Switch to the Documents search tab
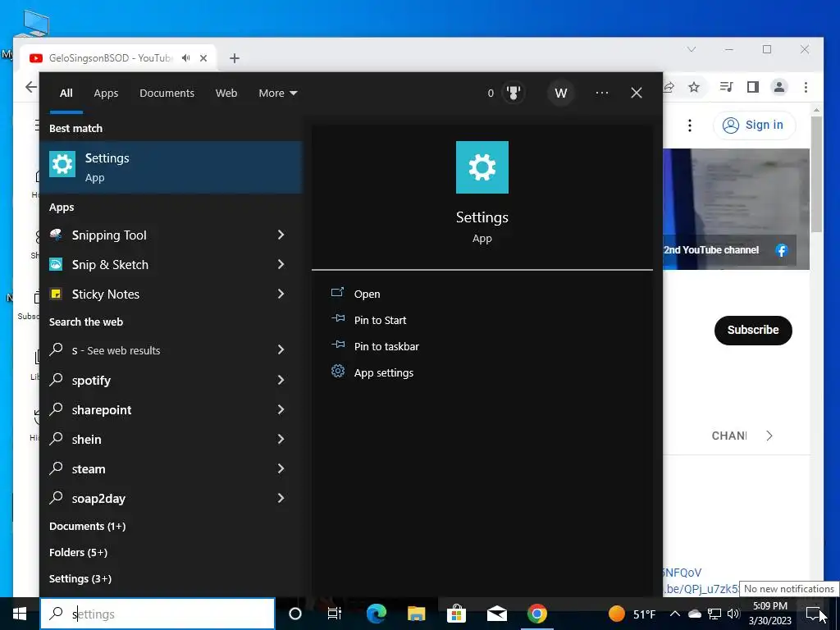This screenshot has width=840, height=630. pyautogui.click(x=167, y=94)
